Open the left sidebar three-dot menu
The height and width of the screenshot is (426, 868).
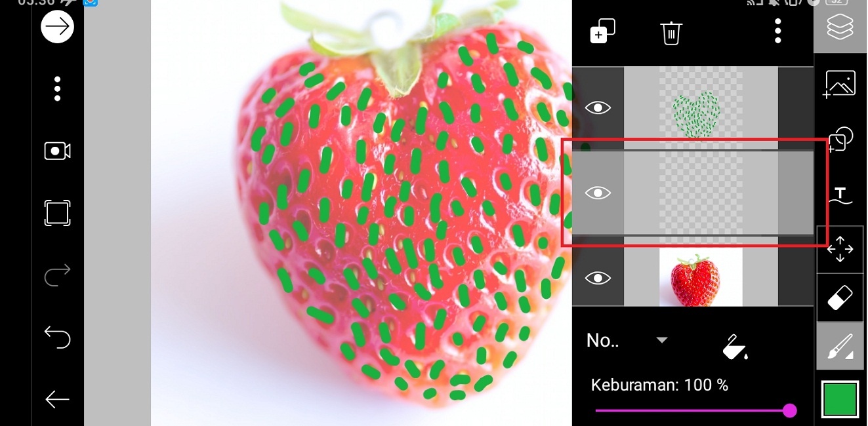pos(58,88)
